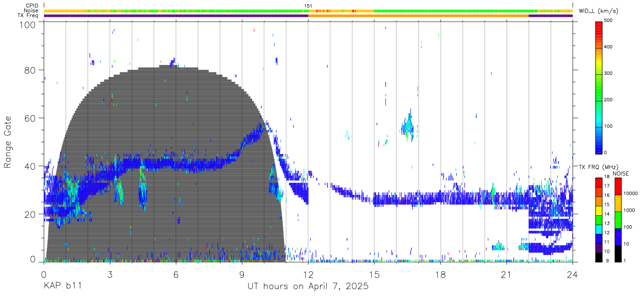Click the '1000' tick on noise legend
The height and width of the screenshot is (297, 644).
pos(629,211)
